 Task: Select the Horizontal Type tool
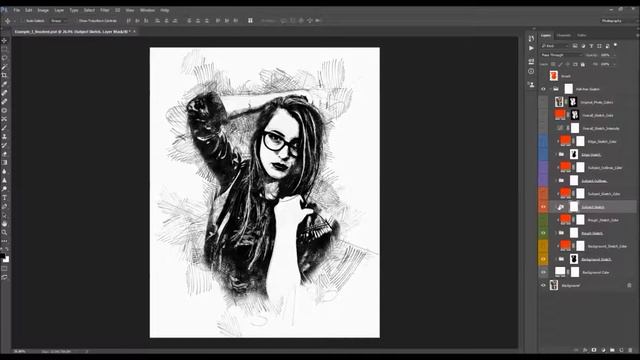(x=4, y=198)
